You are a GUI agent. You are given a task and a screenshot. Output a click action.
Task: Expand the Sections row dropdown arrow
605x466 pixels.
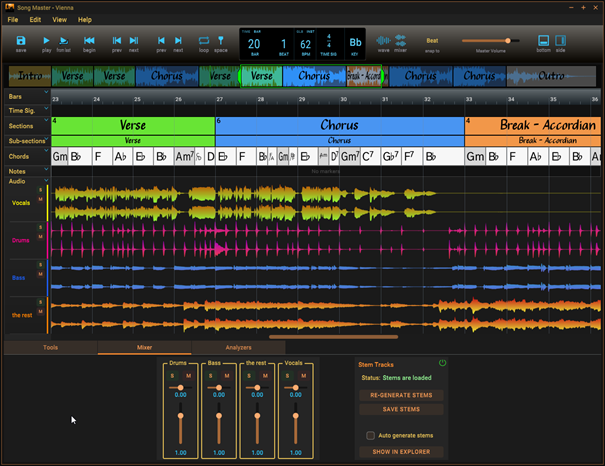[x=46, y=122]
